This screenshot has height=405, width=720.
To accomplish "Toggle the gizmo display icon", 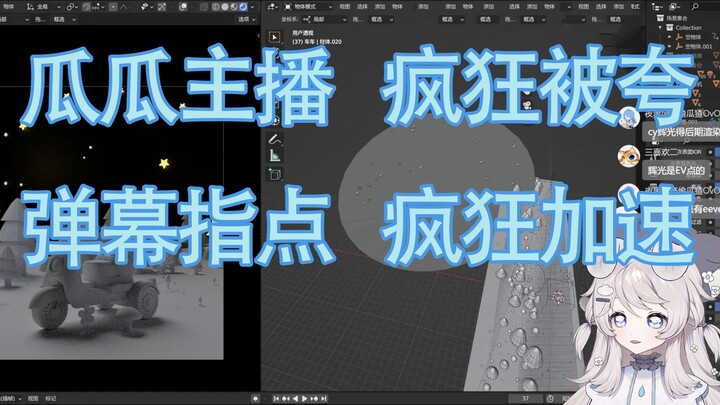I will coord(163,7).
